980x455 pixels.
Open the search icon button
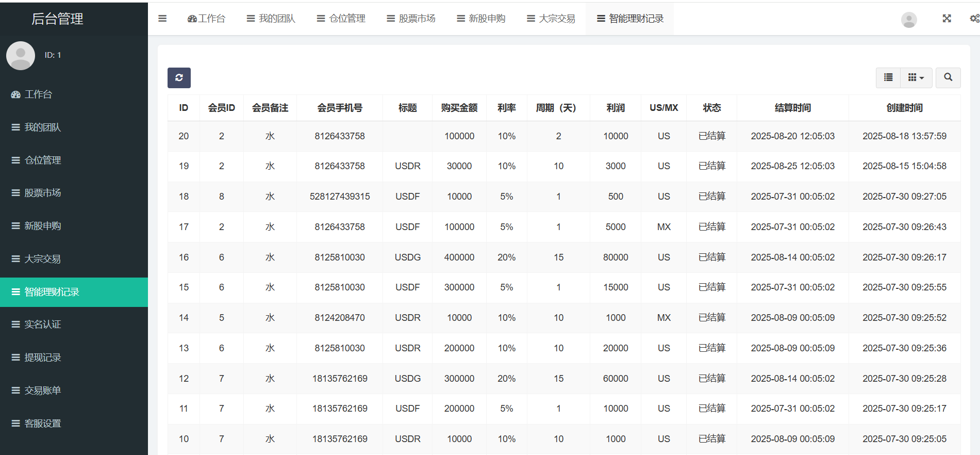coord(948,77)
